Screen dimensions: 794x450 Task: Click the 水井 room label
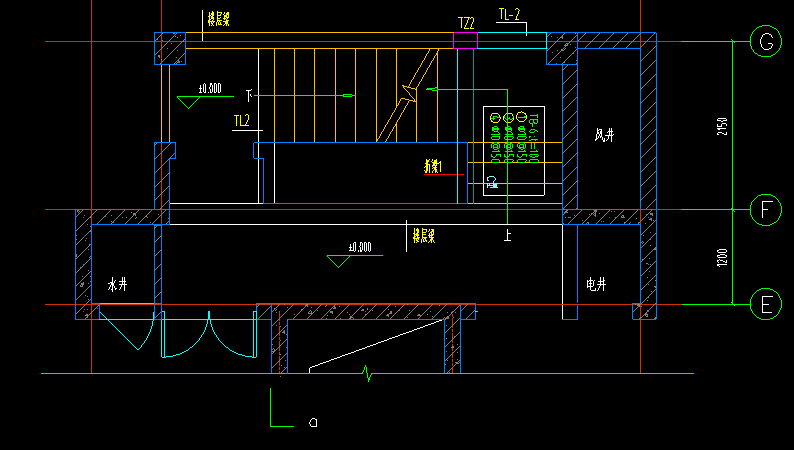[117, 284]
